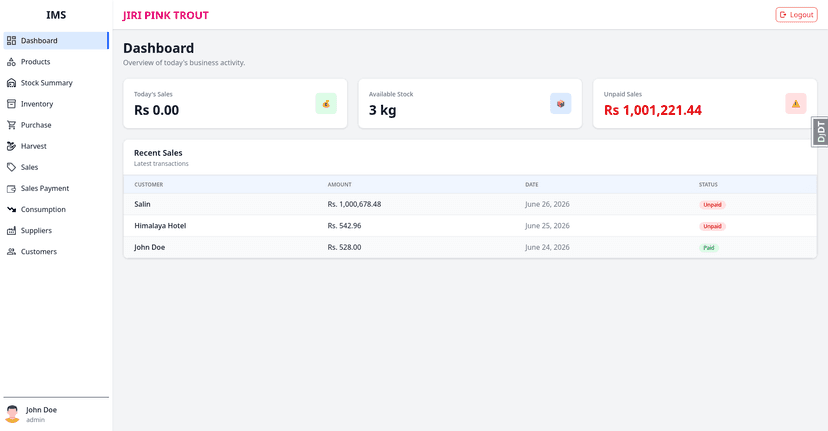The width and height of the screenshot is (828, 431).
Task: Click the Suppliers factory icon
Action: point(11,231)
